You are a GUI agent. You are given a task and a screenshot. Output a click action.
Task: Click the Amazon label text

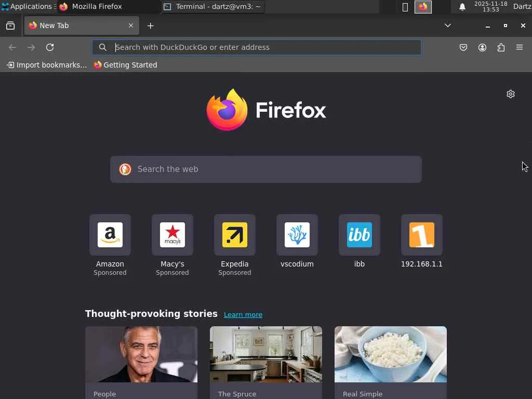110,264
